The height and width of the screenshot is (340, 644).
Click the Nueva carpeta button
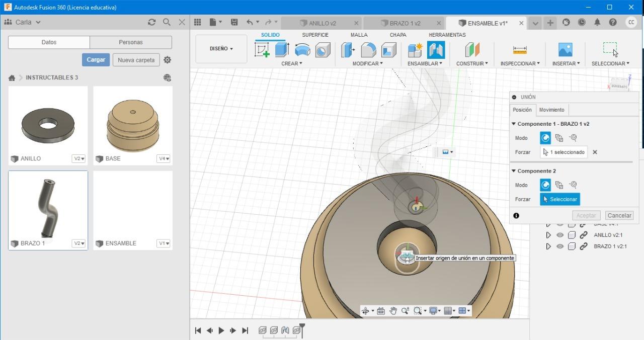136,60
